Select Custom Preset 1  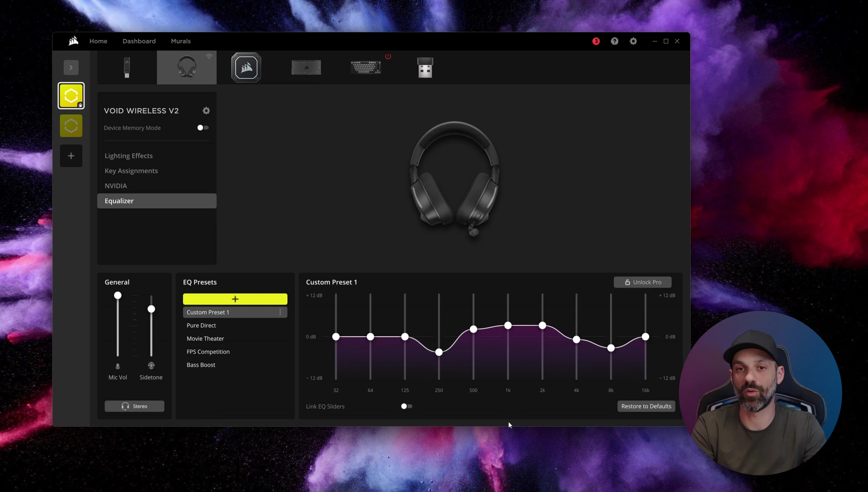(x=235, y=312)
